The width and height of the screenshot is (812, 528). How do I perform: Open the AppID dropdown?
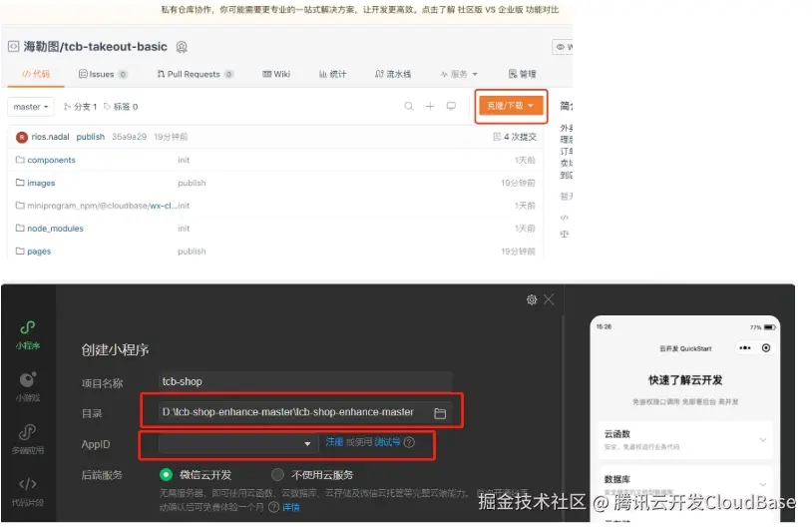237,443
